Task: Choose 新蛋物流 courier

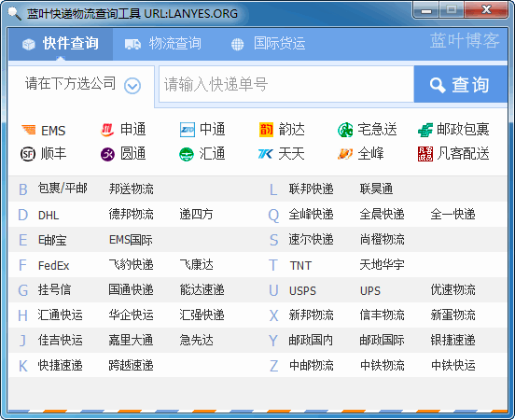Action: pyautogui.click(x=452, y=315)
